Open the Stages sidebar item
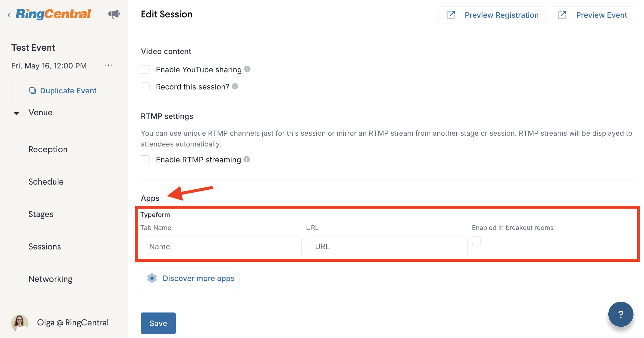Image resolution: width=644 pixels, height=338 pixels. click(41, 214)
